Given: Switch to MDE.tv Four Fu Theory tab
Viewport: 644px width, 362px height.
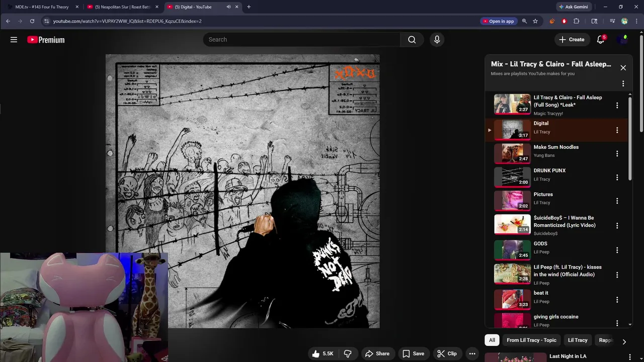Looking at the screenshot, I should [x=42, y=7].
